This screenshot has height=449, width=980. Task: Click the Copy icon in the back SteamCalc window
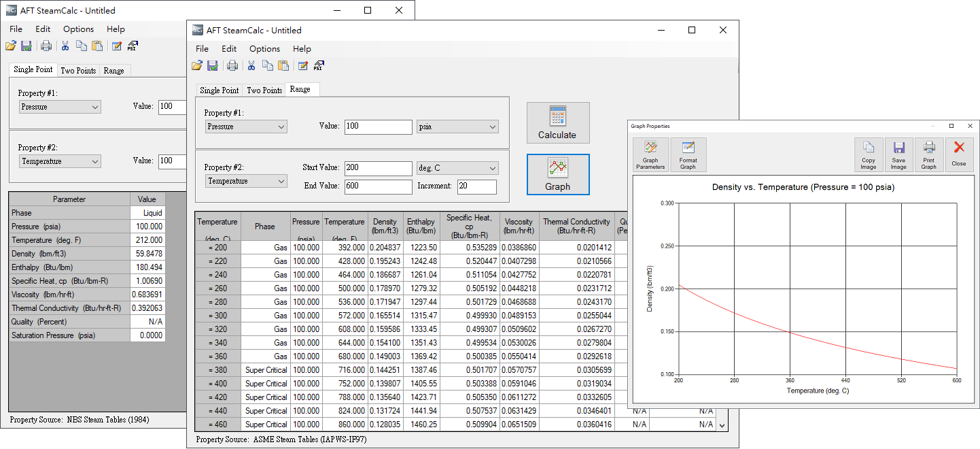click(82, 46)
